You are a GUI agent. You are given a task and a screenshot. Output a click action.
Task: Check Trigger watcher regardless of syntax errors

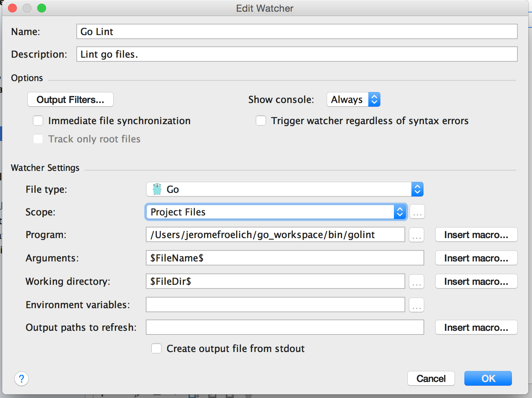point(261,121)
